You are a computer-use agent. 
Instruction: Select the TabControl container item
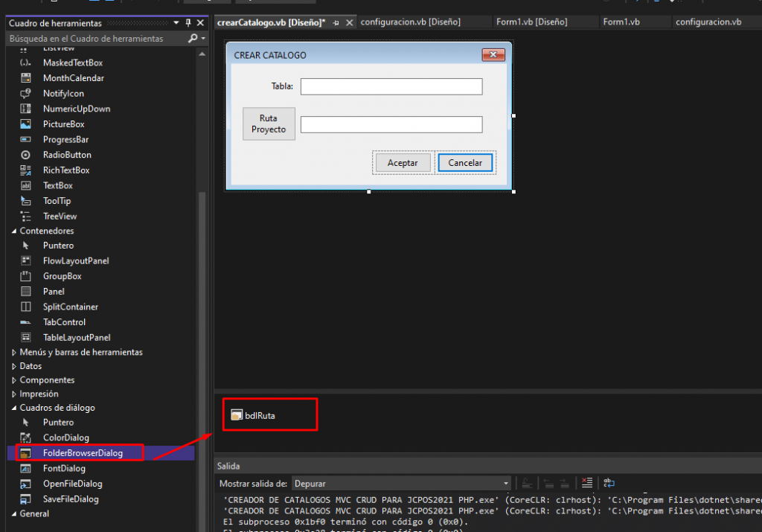(x=64, y=322)
